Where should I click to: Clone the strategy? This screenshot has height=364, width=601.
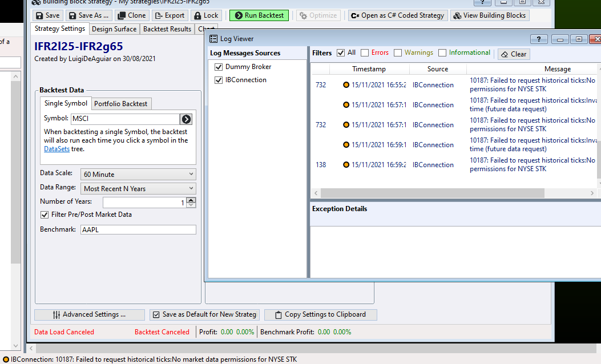(x=132, y=15)
